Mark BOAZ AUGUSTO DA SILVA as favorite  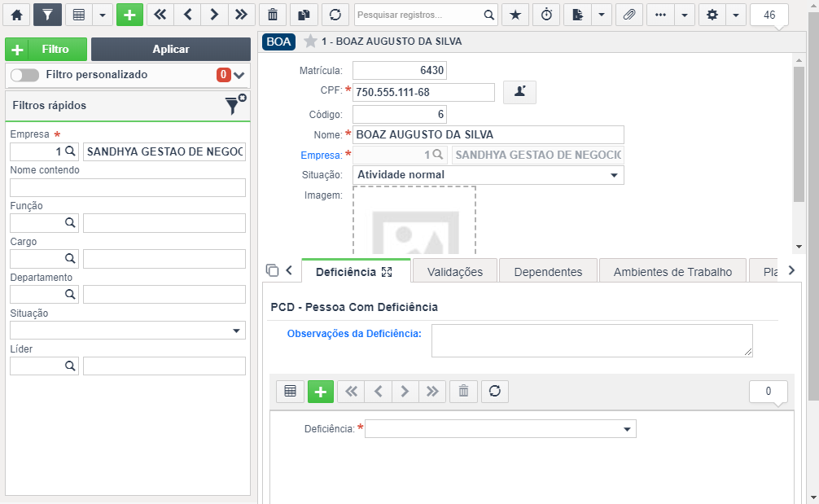[x=310, y=42]
